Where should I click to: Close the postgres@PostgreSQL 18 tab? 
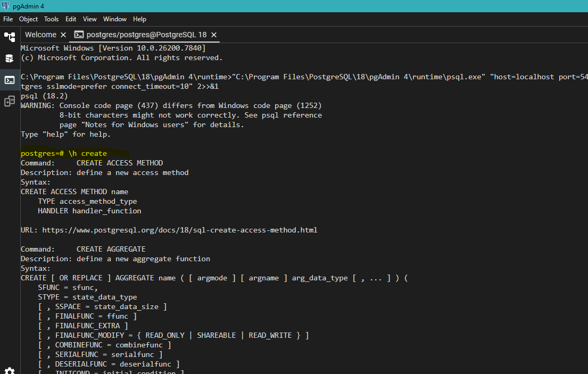tap(214, 35)
